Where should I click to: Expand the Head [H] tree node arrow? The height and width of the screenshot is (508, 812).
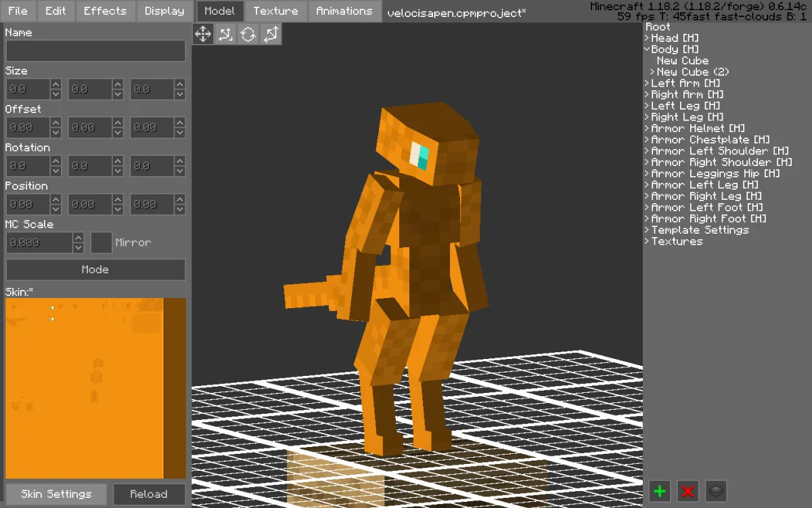[x=647, y=38]
